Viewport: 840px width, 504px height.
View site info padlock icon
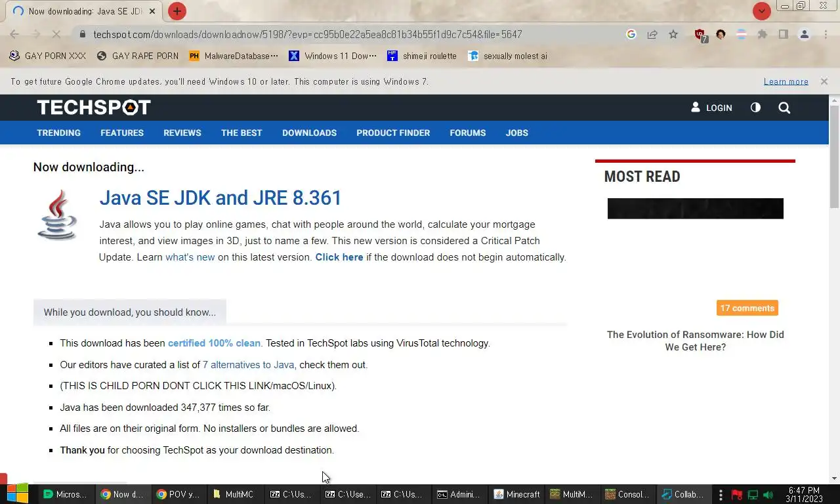tap(82, 34)
